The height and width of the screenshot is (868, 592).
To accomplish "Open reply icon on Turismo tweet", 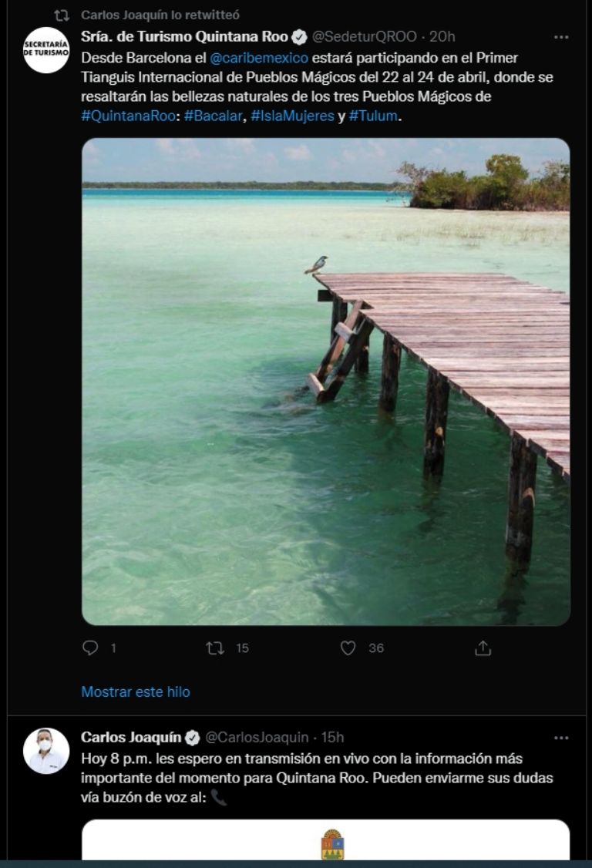I will coord(89,648).
